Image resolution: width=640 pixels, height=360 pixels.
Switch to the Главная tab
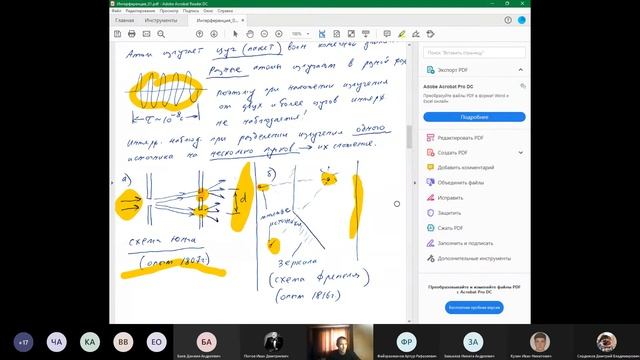click(124, 20)
